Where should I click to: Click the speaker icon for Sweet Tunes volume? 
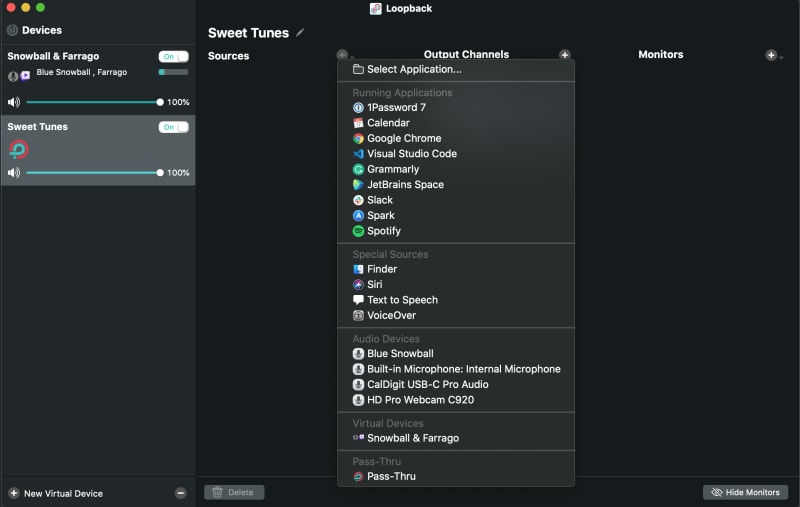point(14,173)
